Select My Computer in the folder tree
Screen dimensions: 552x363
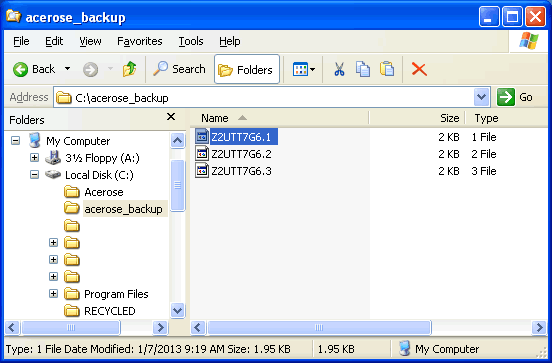[x=78, y=141]
